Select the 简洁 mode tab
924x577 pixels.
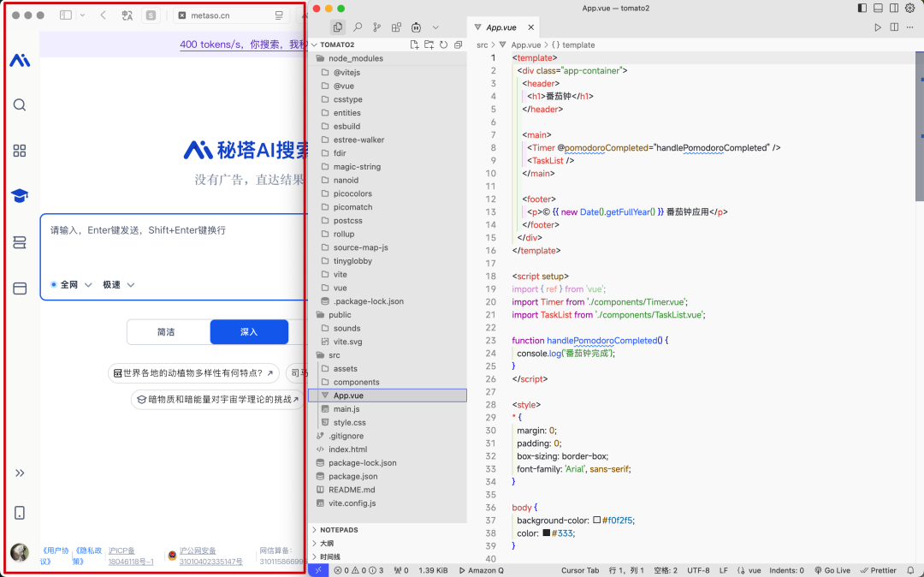click(168, 332)
